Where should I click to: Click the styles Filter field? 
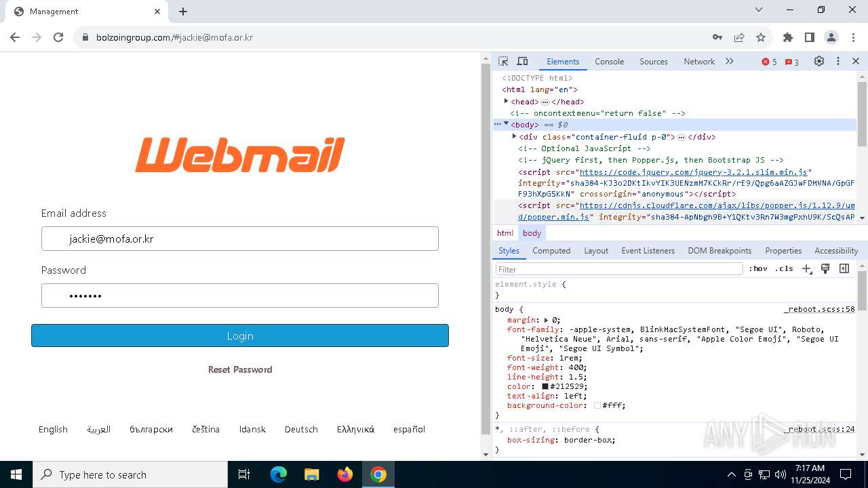click(x=619, y=269)
